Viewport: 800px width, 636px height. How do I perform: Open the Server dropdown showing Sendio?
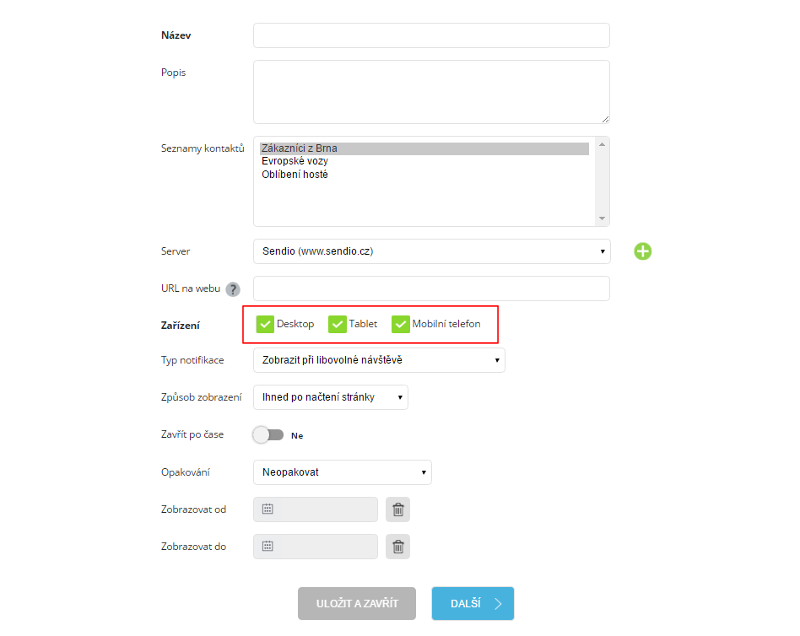(x=432, y=251)
